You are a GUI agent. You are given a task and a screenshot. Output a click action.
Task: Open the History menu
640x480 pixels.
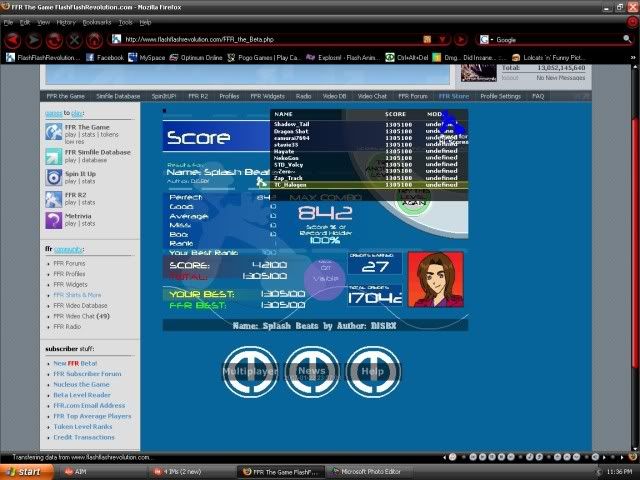pos(66,21)
